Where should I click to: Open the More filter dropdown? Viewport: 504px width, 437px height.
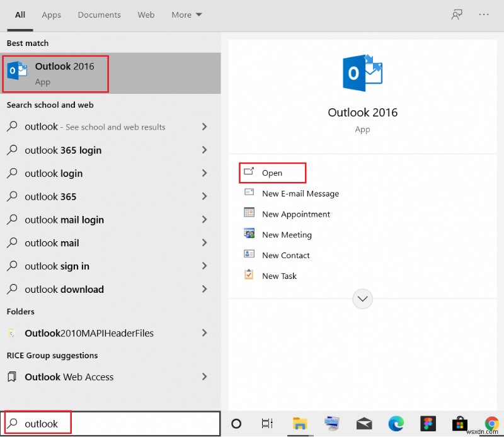186,14
